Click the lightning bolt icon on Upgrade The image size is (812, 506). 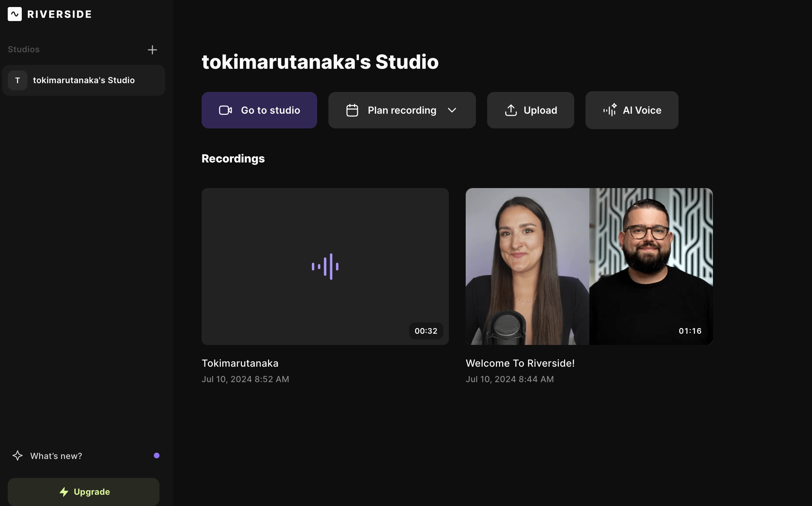[64, 492]
